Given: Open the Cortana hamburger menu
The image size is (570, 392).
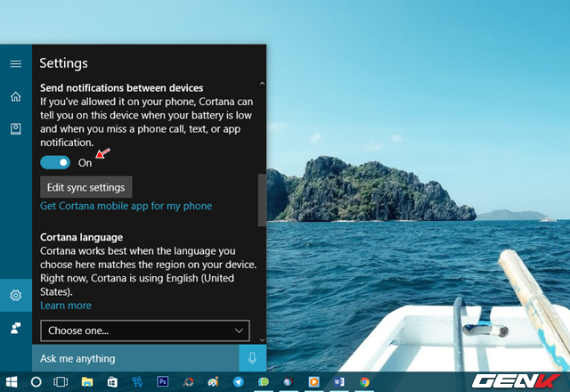Looking at the screenshot, I should (x=16, y=64).
